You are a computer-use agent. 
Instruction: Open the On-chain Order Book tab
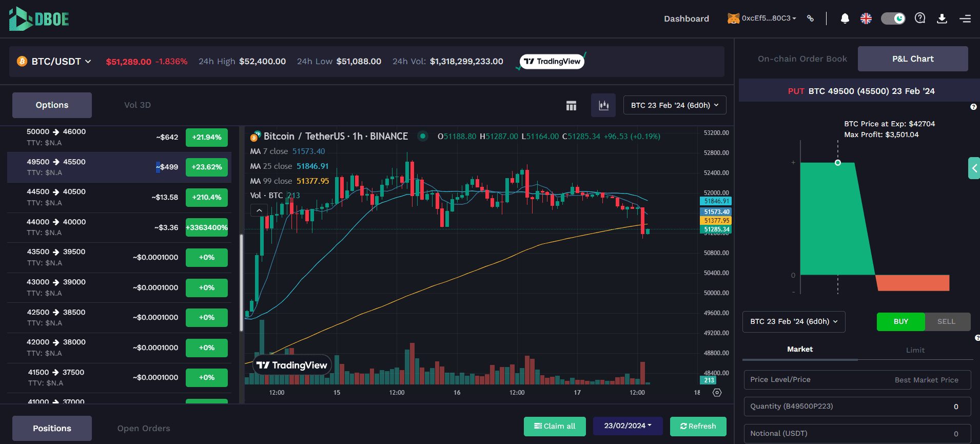[x=802, y=59]
